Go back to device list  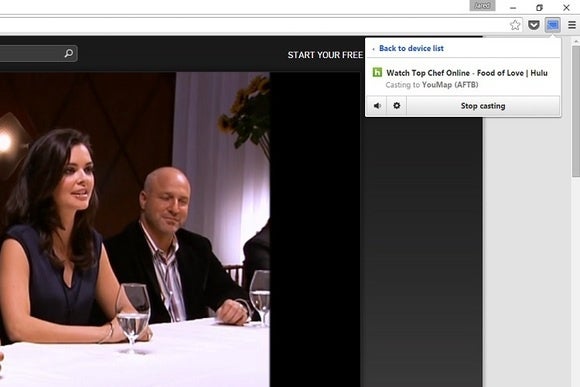(411, 48)
